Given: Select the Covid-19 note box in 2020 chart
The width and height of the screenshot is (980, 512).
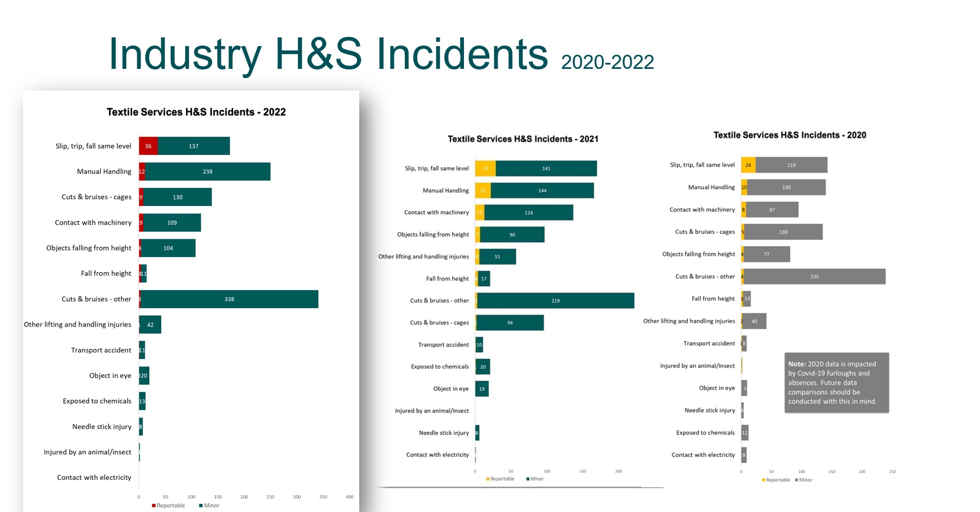Looking at the screenshot, I should [837, 383].
